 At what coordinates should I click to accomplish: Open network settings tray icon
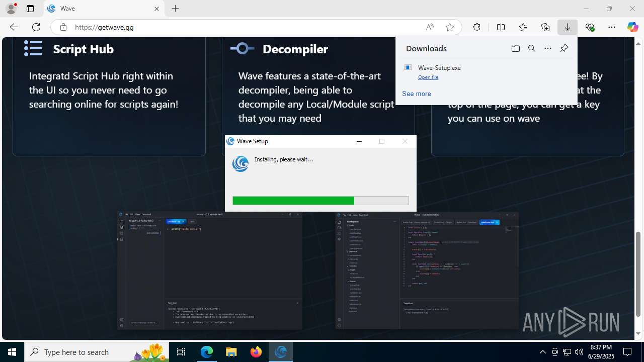click(567, 352)
